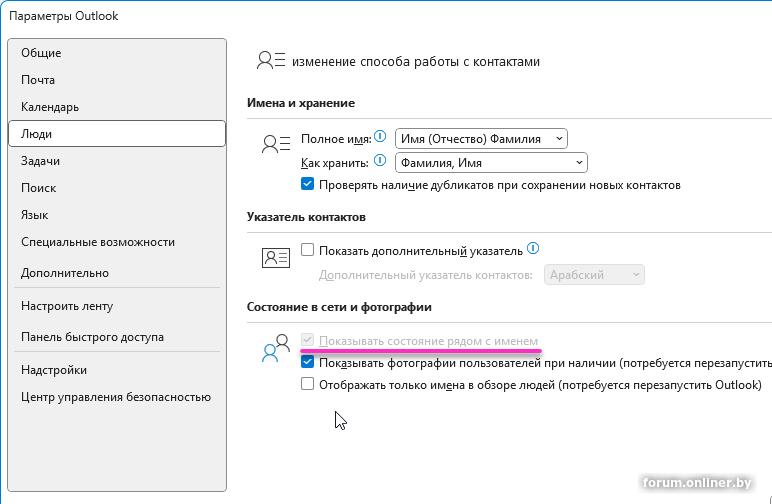Click info icon next to Полное имя
This screenshot has width=772, height=504.
coord(380,137)
